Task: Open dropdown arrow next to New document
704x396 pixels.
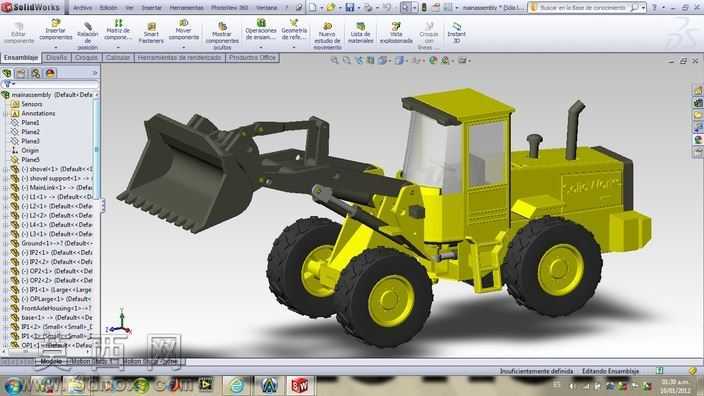Action: pos(321,8)
